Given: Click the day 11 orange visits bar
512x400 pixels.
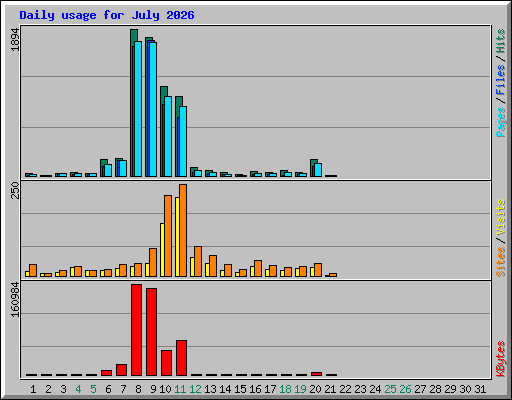Looking at the screenshot, I should coord(183,230).
